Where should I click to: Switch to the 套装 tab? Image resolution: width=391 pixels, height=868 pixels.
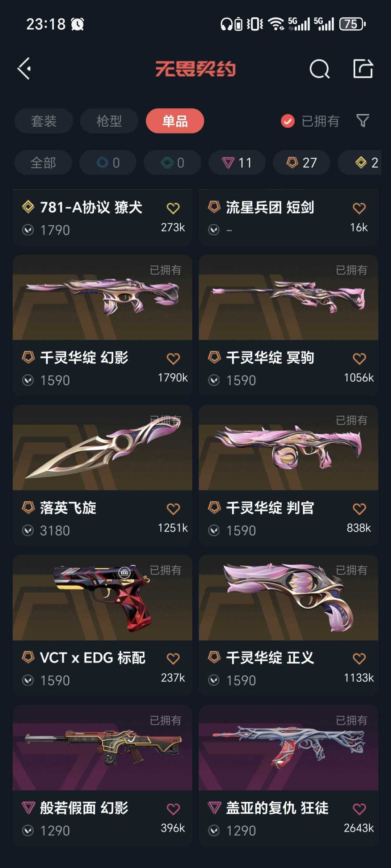click(44, 121)
